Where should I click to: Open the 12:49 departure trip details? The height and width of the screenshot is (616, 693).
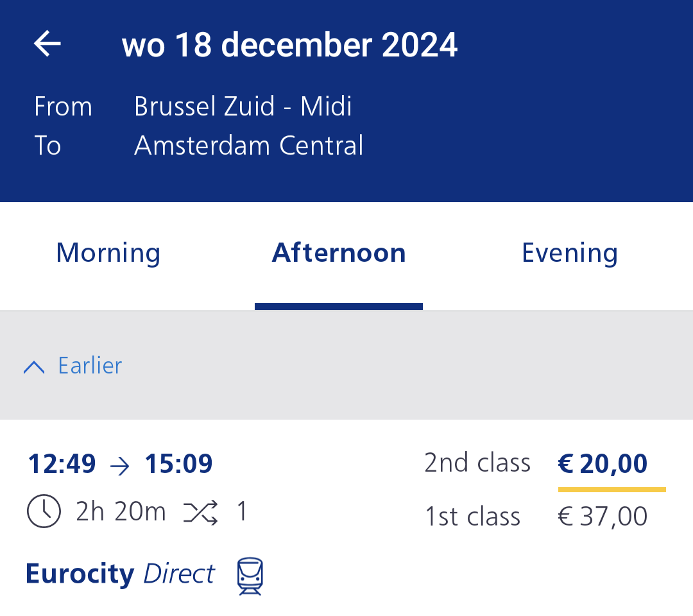(62, 464)
